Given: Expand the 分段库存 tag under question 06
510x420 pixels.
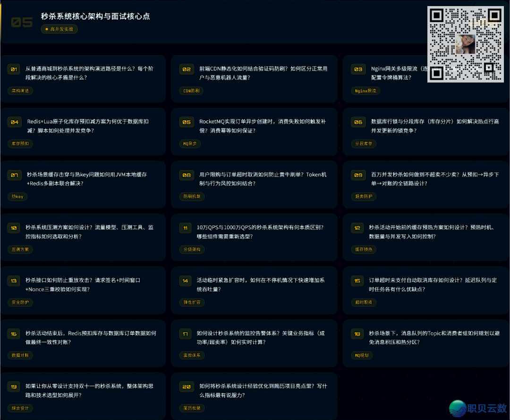Looking at the screenshot, I should 364,144.
